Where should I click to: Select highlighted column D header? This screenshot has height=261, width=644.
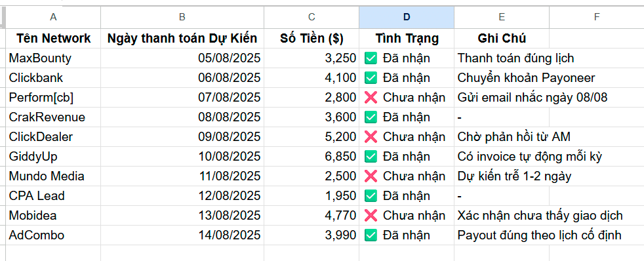click(407, 17)
